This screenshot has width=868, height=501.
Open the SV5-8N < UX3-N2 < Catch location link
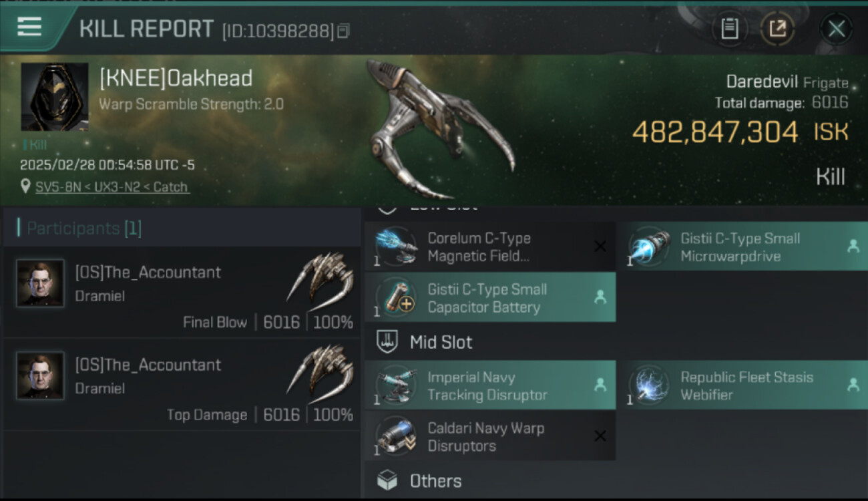(112, 187)
